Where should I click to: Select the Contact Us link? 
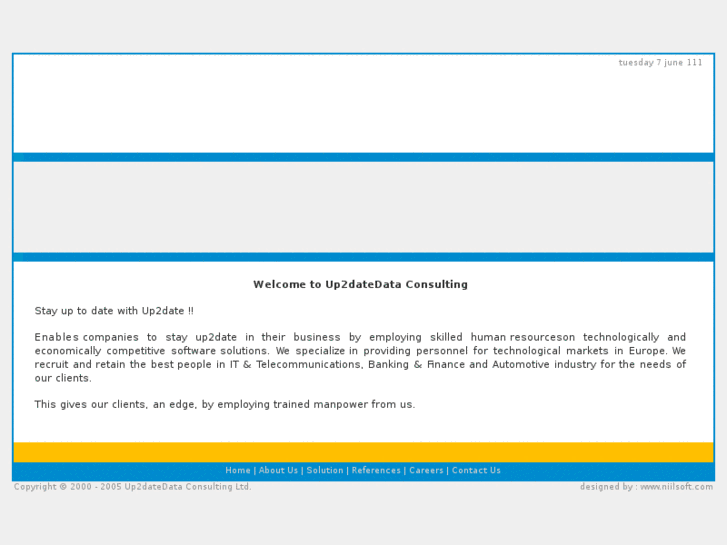(x=476, y=470)
